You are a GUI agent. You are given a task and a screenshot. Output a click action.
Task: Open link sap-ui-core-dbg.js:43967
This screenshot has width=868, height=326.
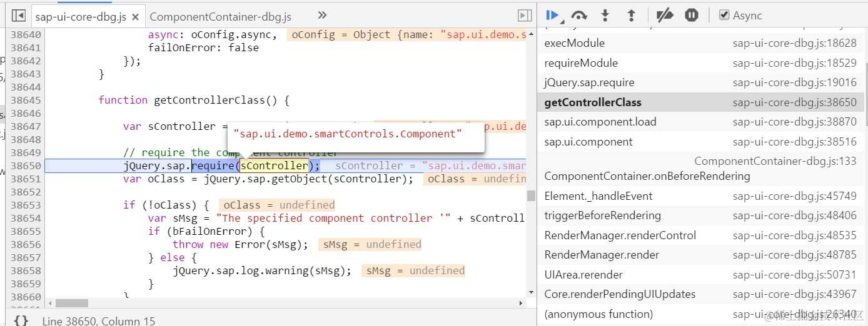[x=794, y=294]
